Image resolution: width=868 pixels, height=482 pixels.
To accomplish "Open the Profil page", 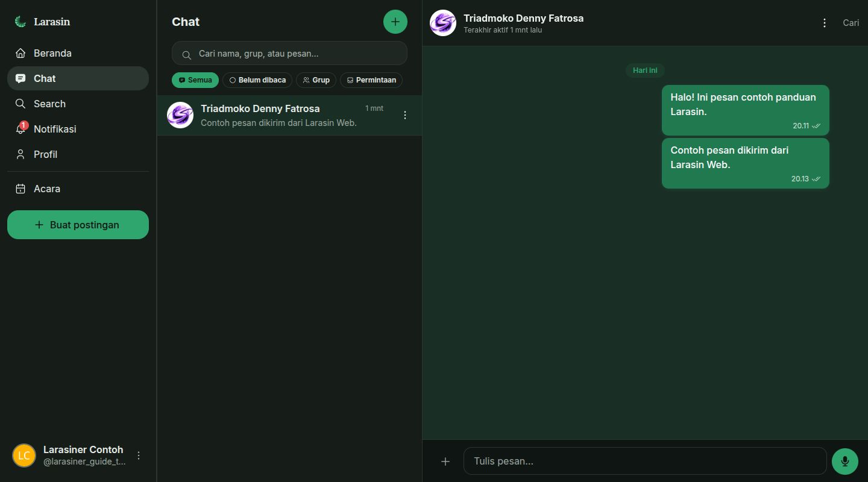I will click(78, 154).
